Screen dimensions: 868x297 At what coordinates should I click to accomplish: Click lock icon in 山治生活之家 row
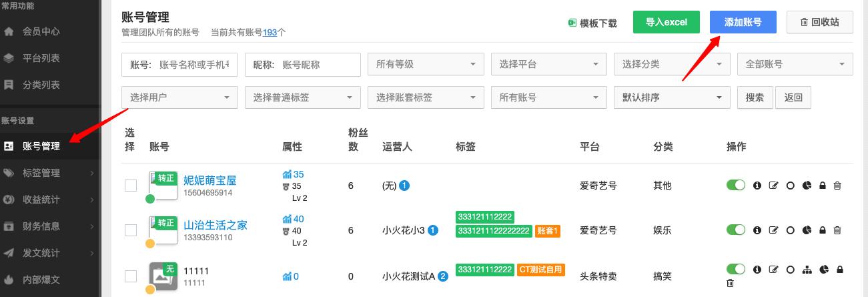[x=822, y=230]
